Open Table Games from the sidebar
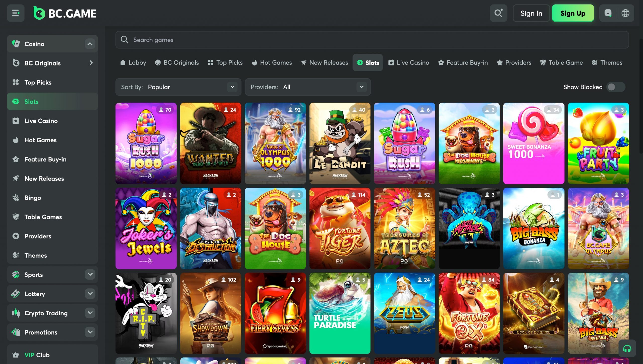 coord(43,217)
